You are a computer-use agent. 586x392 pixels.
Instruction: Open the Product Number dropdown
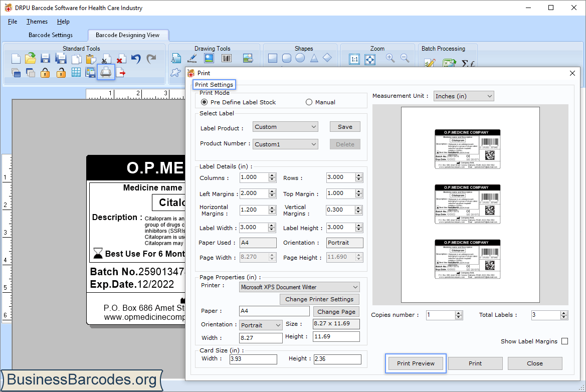(285, 144)
